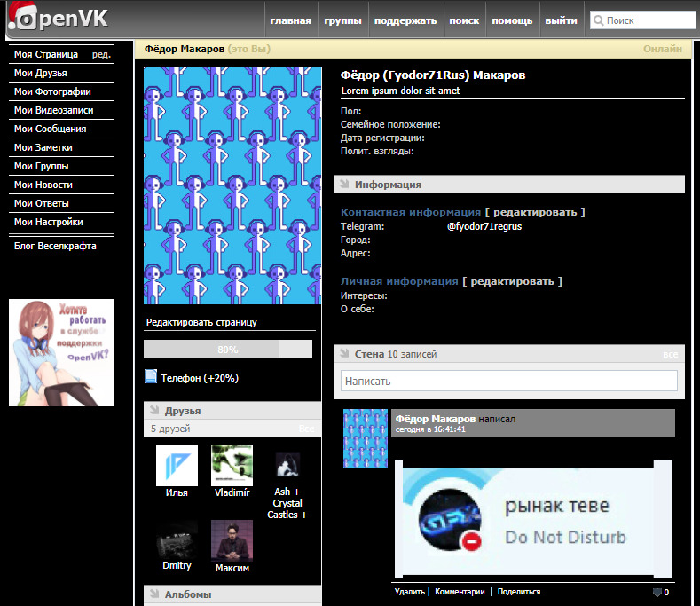Viewport: 700px width, 606px height.
Task: Click the post timestamp сегодня в 16:41:41
Action: tap(430, 429)
